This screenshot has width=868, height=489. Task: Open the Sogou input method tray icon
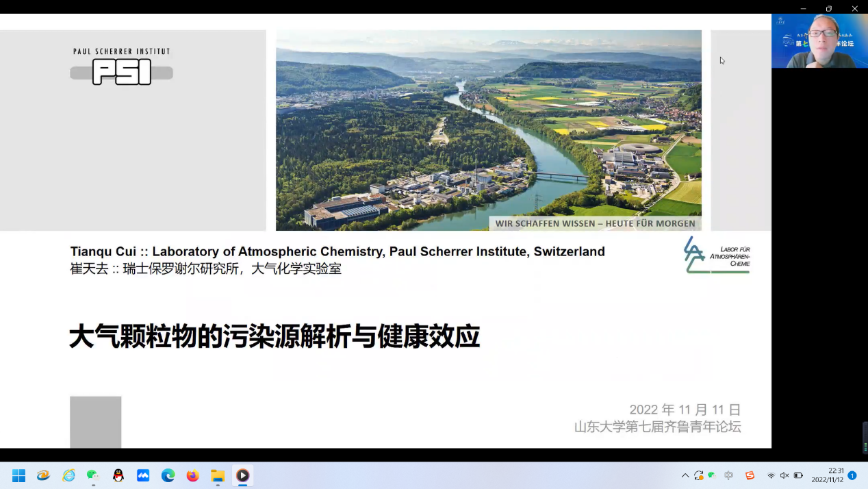pyautogui.click(x=750, y=475)
